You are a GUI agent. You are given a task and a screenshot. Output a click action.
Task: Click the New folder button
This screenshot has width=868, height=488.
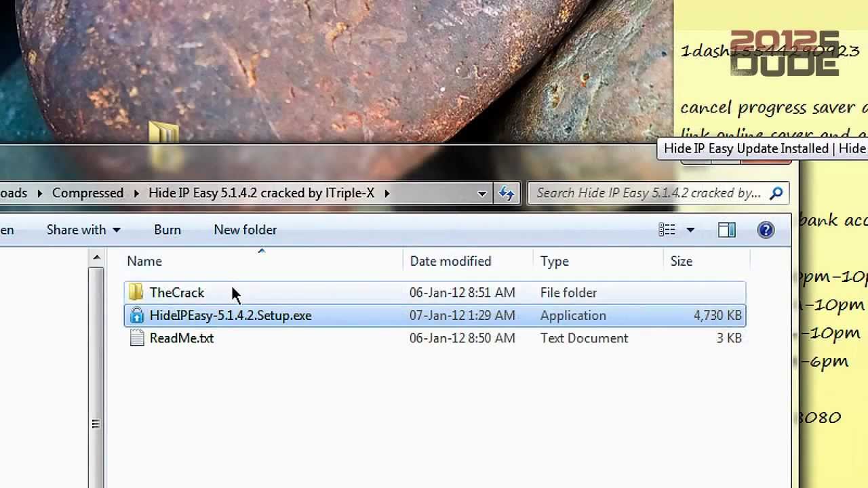pos(245,230)
